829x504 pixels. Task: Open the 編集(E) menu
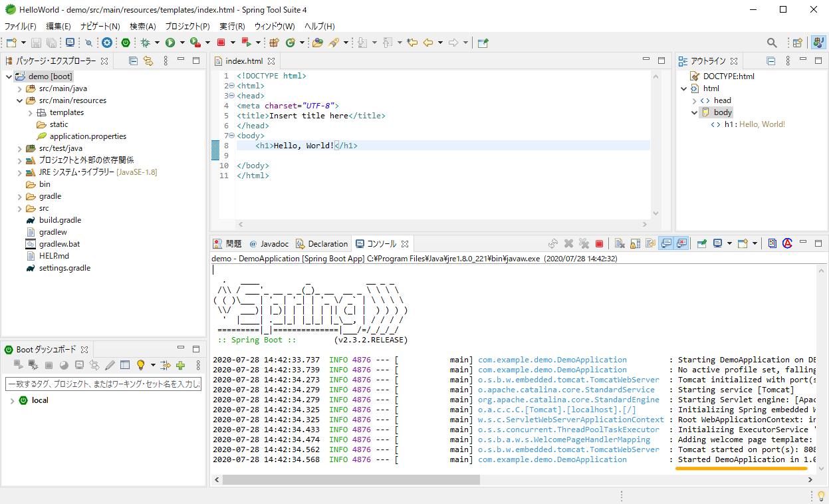click(59, 26)
